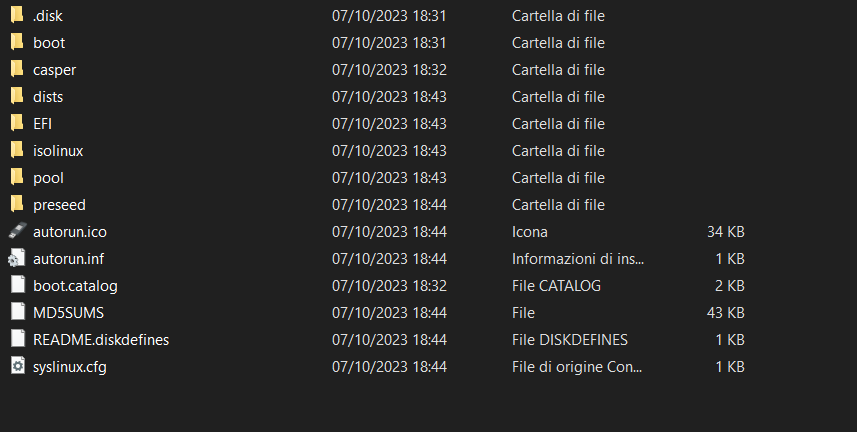Click the syslinux.cfg file name
Viewport: 857px width, 432px height.
coord(70,367)
